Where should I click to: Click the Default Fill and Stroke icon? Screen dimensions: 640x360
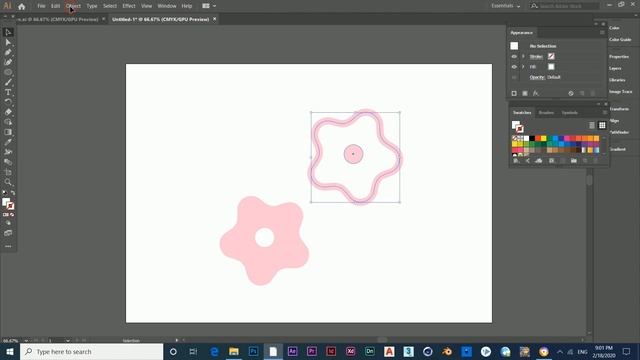(4, 193)
